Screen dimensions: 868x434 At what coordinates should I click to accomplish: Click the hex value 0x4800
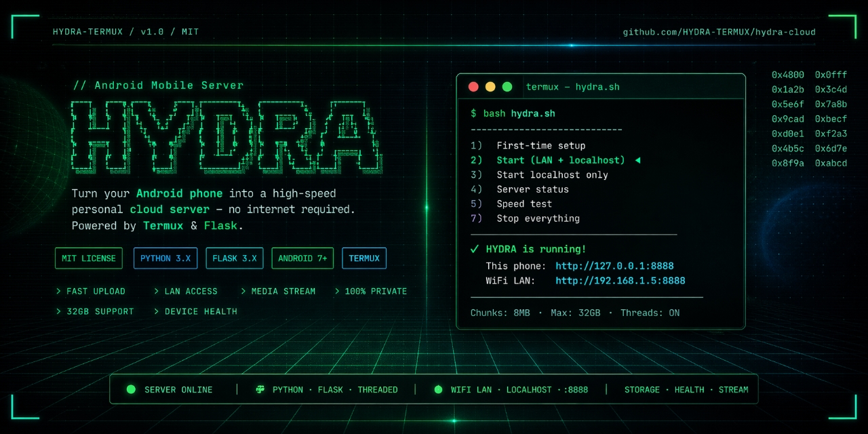pos(788,75)
